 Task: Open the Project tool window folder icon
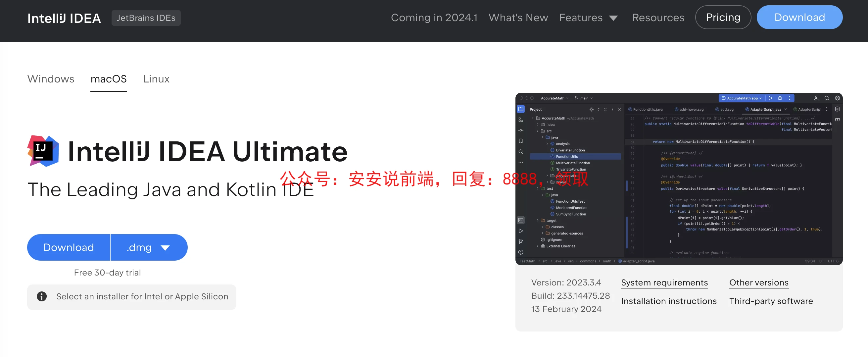521,109
